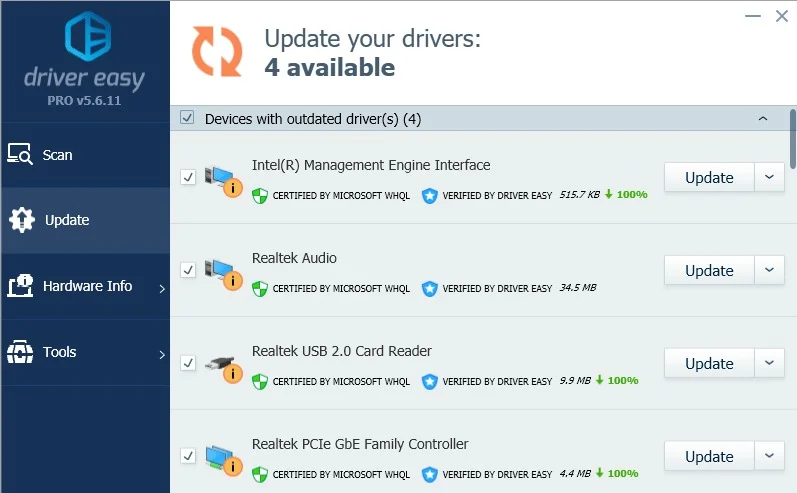This screenshot has width=797, height=493.
Task: Open dropdown arrow next to Realtek Audio Update
Action: (x=770, y=270)
